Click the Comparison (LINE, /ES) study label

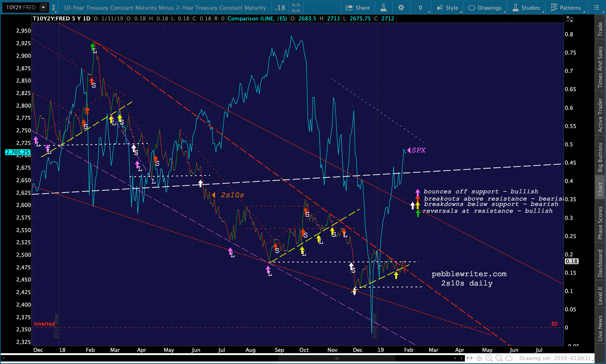257,19
